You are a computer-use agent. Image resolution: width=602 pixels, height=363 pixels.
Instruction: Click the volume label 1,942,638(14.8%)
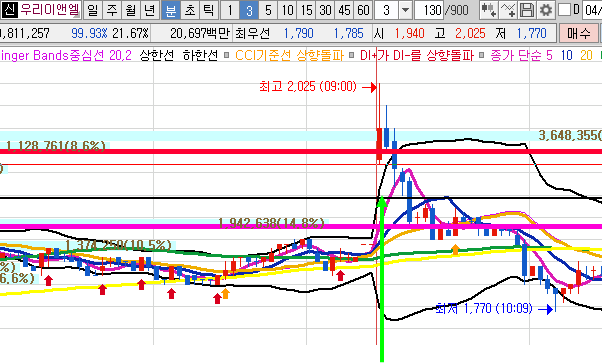tap(271, 223)
